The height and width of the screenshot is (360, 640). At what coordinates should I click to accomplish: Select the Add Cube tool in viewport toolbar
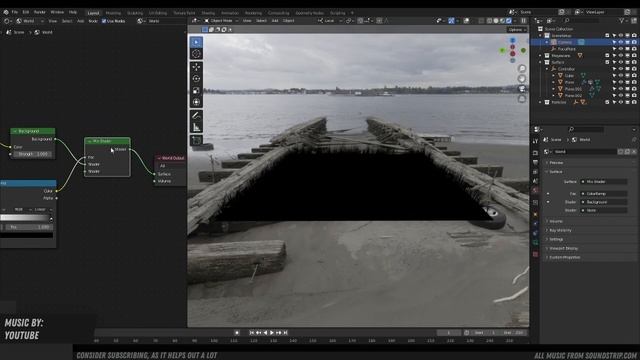click(196, 141)
